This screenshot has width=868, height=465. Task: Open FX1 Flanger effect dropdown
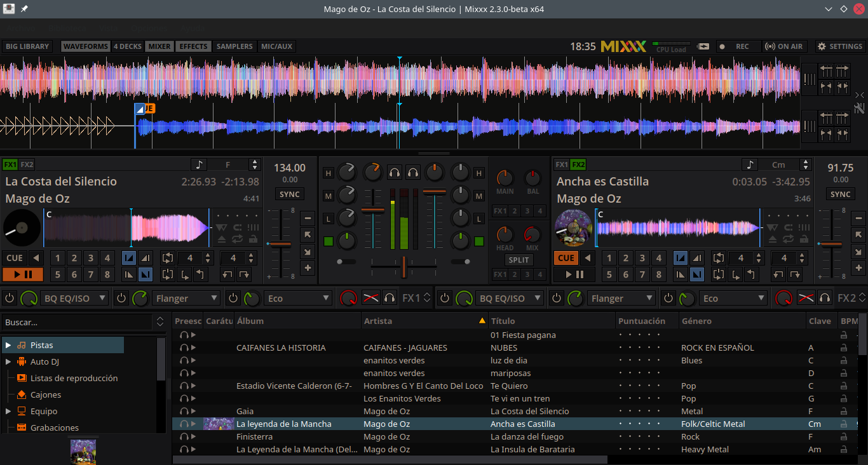pyautogui.click(x=186, y=298)
